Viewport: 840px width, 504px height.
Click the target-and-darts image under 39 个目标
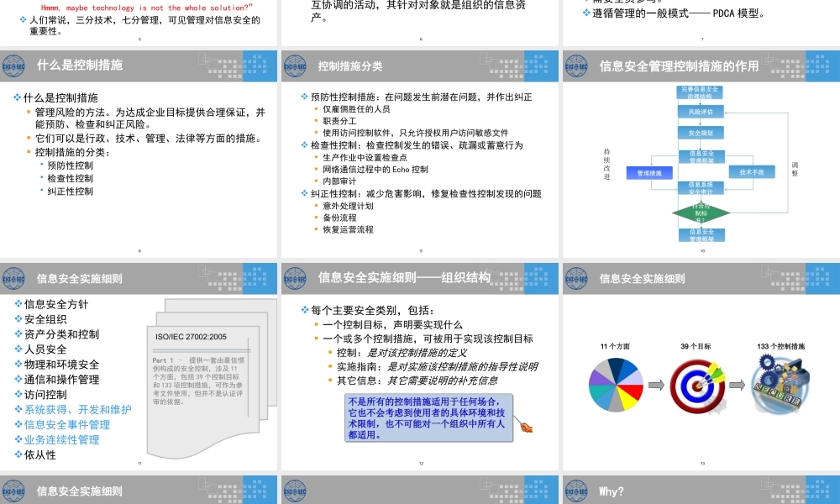[x=696, y=386]
